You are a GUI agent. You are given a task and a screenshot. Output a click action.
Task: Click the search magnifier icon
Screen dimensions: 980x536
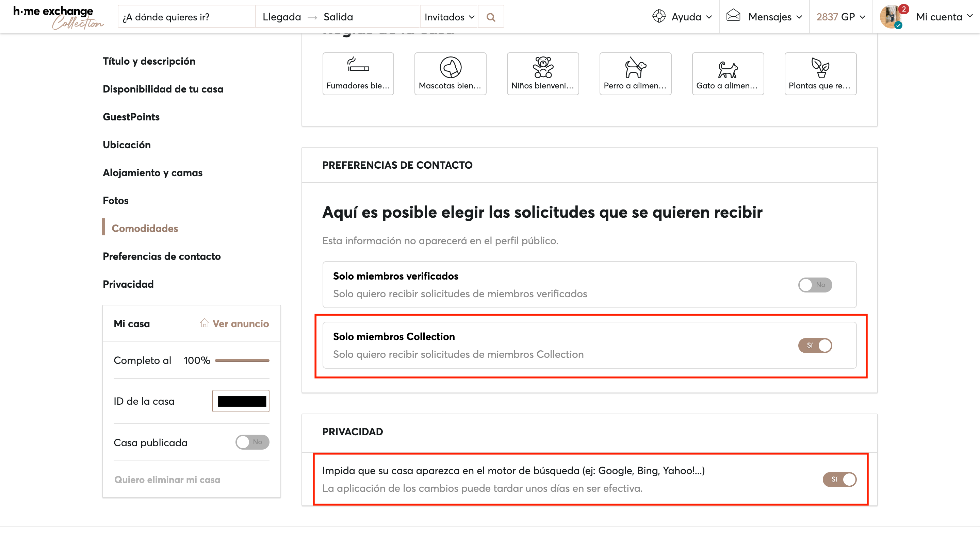pos(491,16)
